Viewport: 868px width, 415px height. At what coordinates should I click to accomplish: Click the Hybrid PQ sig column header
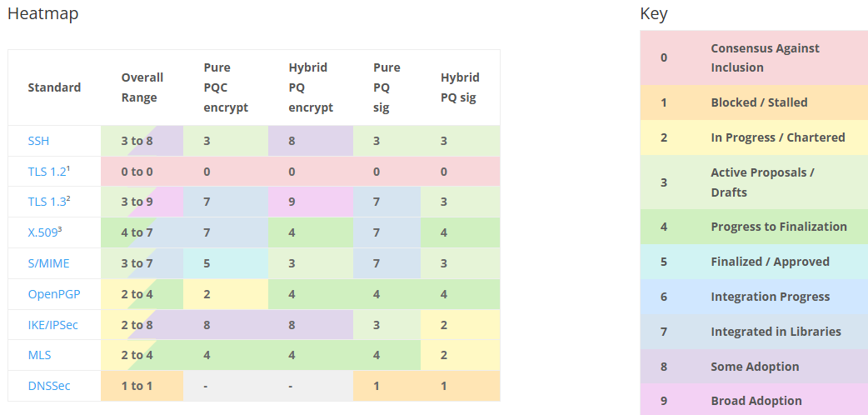click(x=459, y=87)
